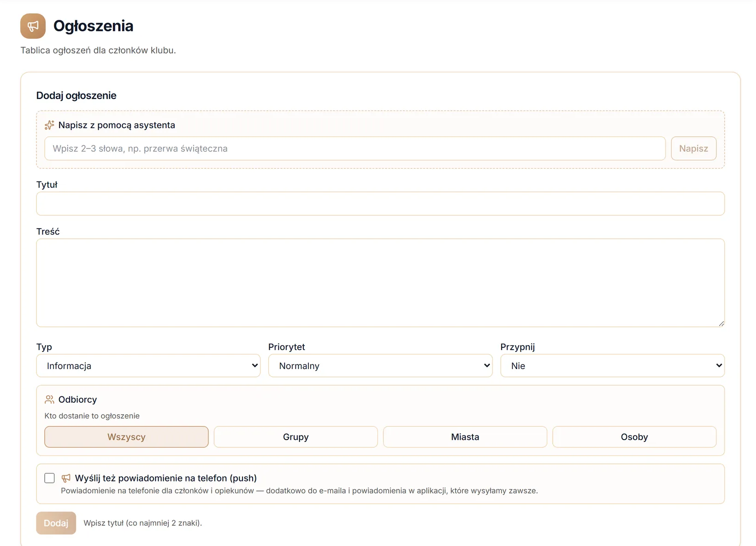Viewport: 756px width, 546px height.
Task: Select the Miasta recipients option
Action: tap(465, 437)
